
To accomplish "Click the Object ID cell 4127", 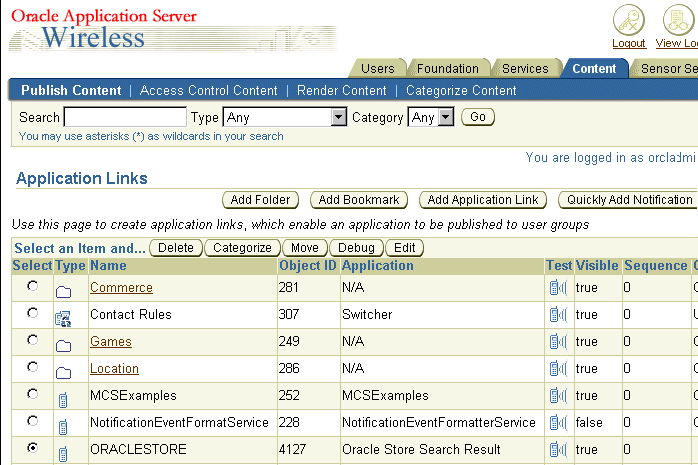I will 292,449.
